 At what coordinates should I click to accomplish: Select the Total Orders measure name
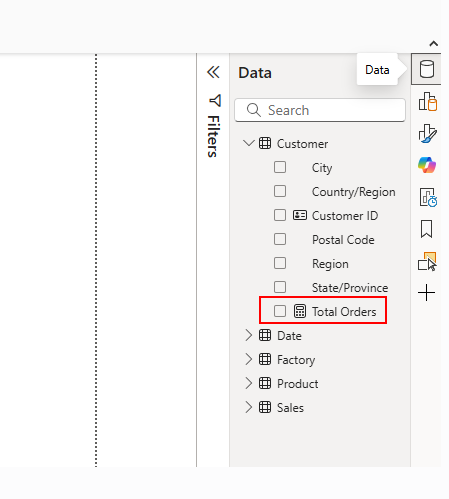click(344, 312)
